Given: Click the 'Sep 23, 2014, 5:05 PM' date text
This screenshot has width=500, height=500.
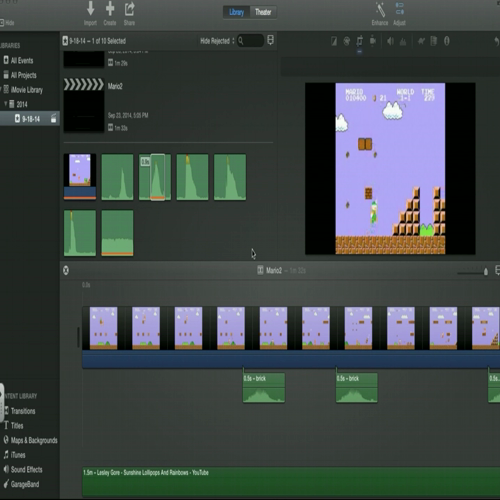Looking at the screenshot, I should [x=128, y=115].
